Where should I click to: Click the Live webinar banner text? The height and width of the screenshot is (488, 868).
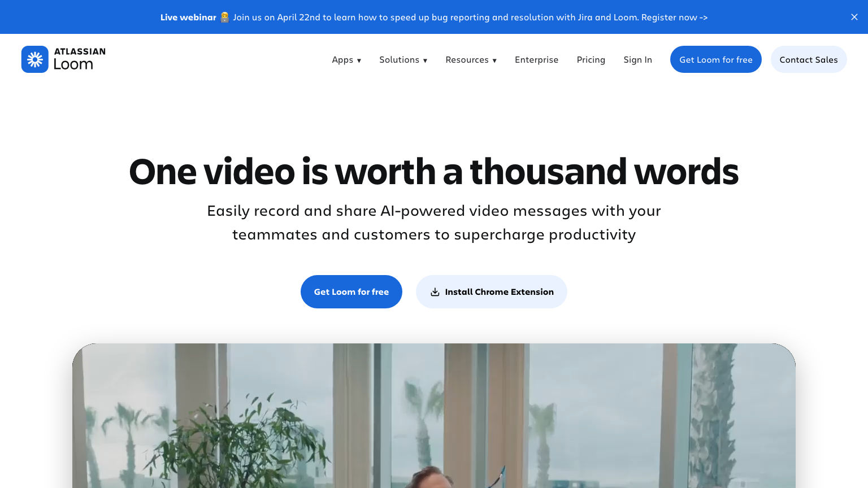188,18
